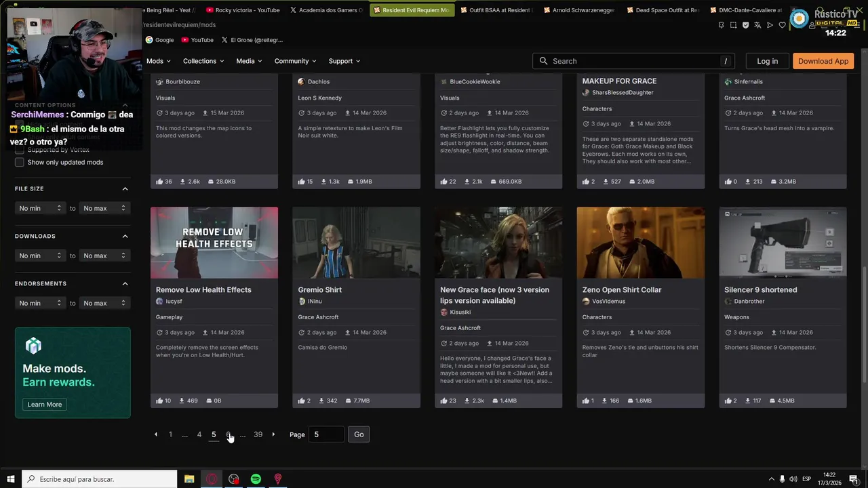Click Kisusiki author avatar
The image size is (868, 488).
point(443,312)
